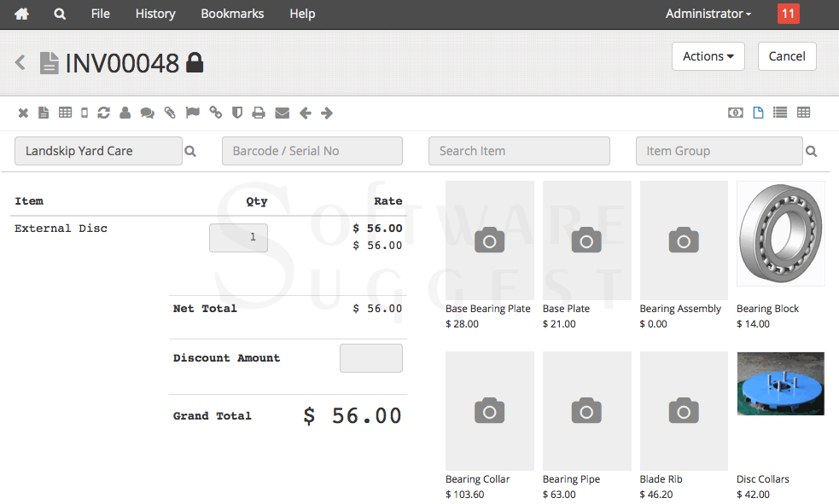Image resolution: width=839 pixels, height=504 pixels.
Task: Click the red notifications counter
Action: point(787,14)
